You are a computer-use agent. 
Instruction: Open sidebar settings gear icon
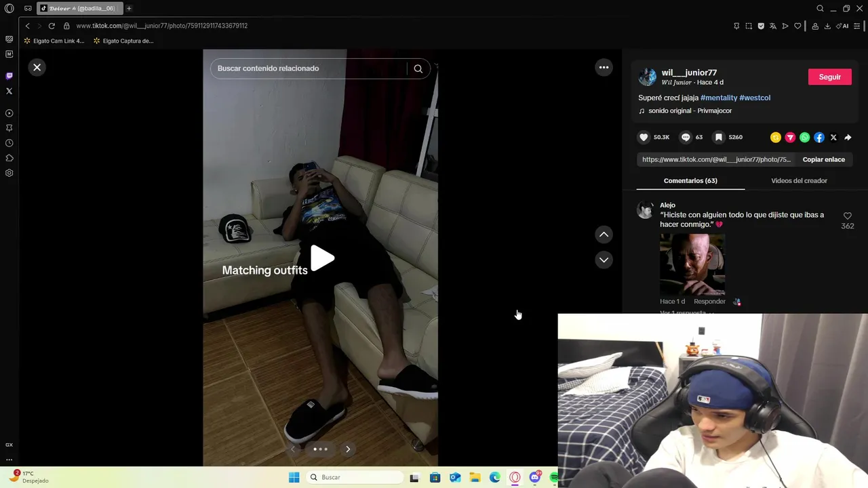tap(9, 173)
